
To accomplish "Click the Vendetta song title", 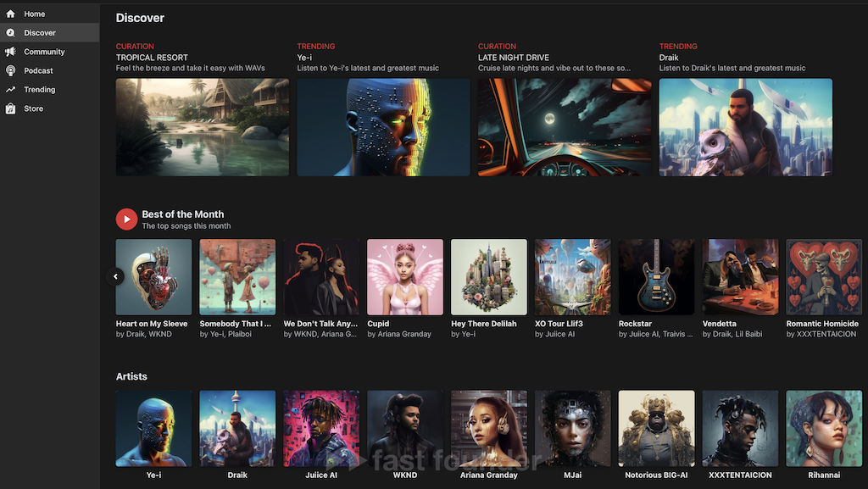I will pyautogui.click(x=719, y=324).
